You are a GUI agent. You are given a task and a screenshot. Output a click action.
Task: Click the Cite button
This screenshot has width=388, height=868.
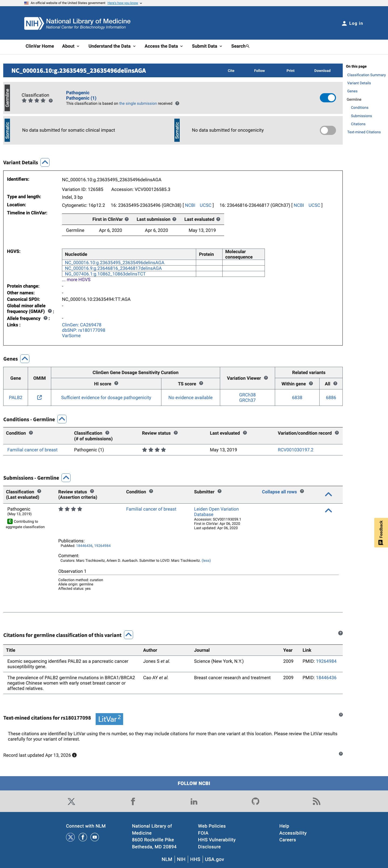(231, 71)
